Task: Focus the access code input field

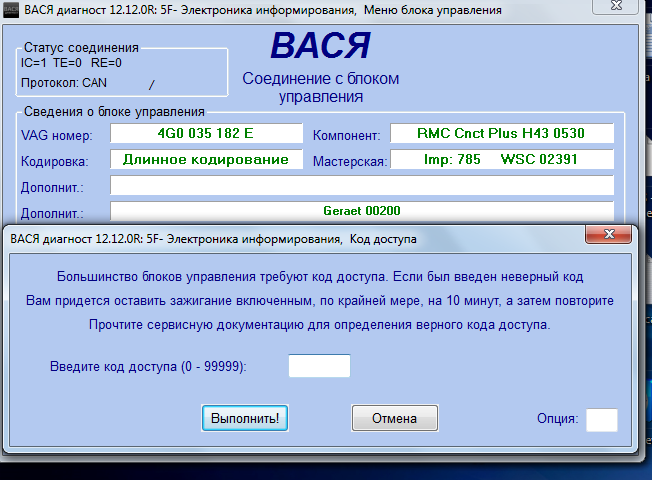Action: [319, 366]
